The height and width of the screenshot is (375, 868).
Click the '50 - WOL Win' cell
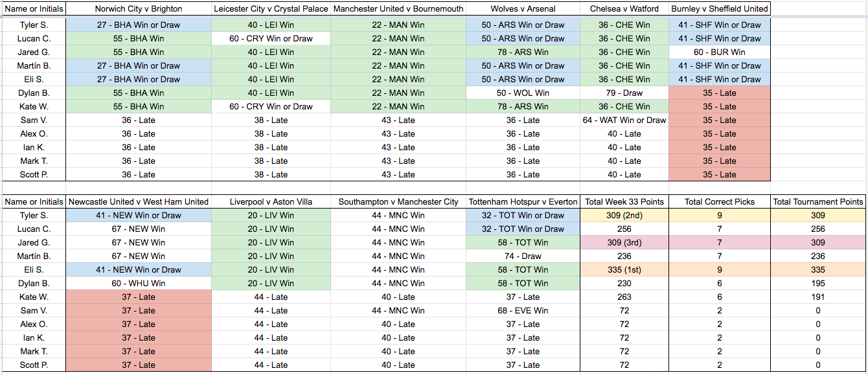[x=523, y=93]
